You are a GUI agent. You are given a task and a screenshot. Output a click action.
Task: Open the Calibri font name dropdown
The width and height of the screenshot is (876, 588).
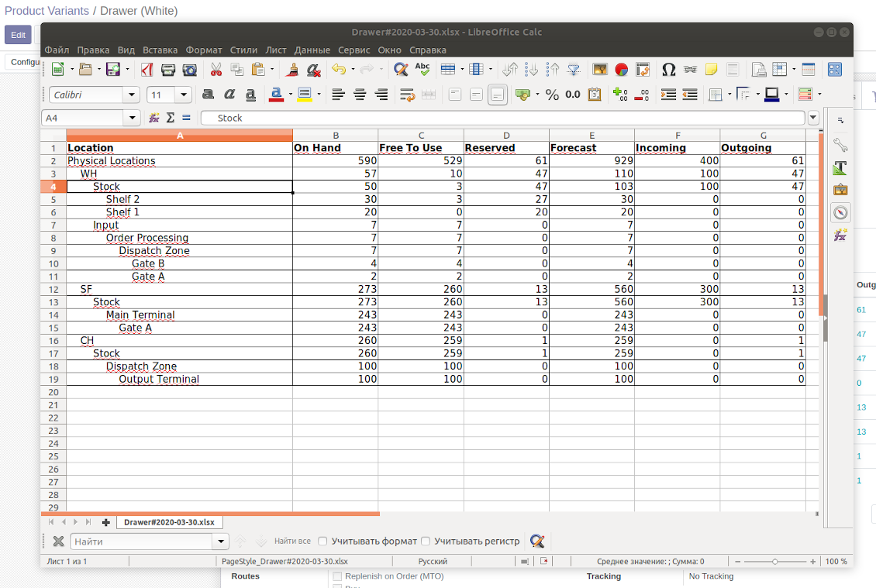pos(131,95)
